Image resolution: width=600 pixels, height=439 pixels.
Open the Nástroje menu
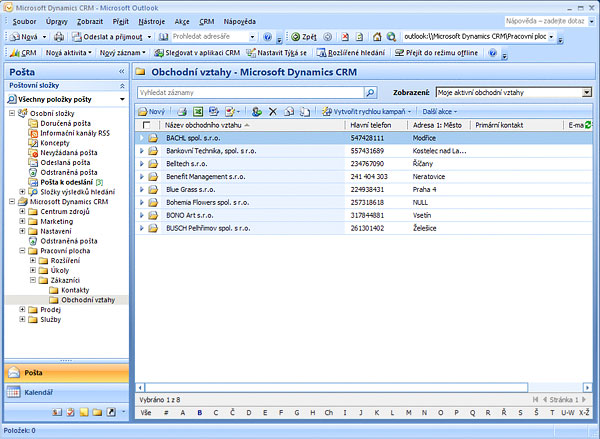[x=152, y=21]
